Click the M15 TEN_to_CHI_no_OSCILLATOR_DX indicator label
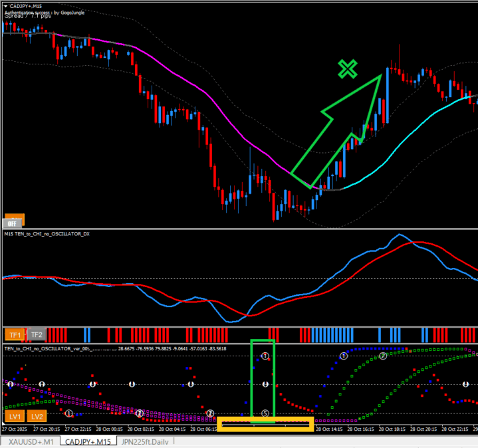The height and width of the screenshot is (448, 478). [x=47, y=234]
